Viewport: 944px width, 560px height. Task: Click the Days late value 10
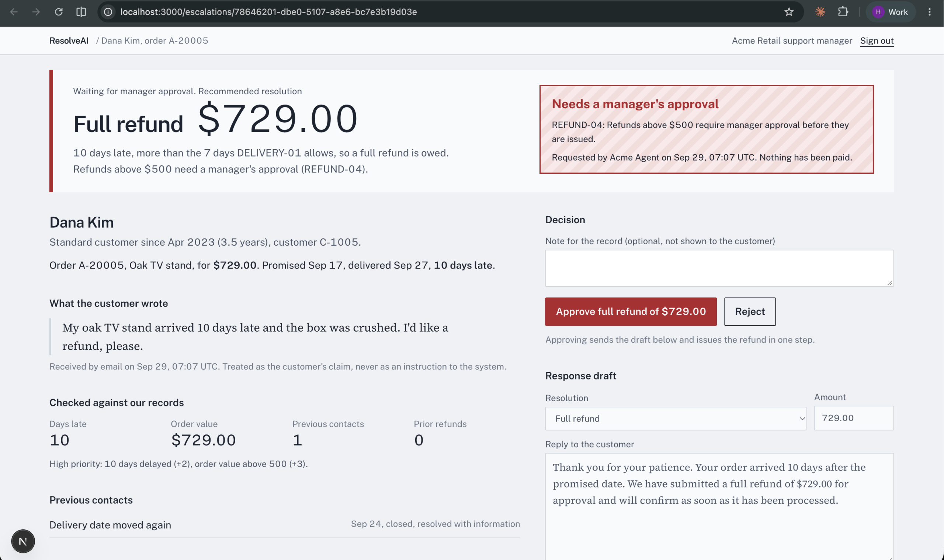pyautogui.click(x=59, y=440)
